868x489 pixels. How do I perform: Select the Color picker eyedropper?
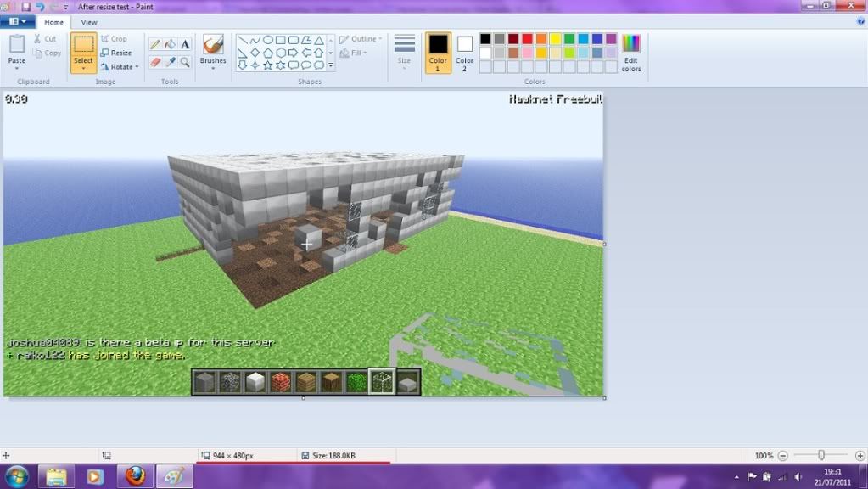pos(170,62)
